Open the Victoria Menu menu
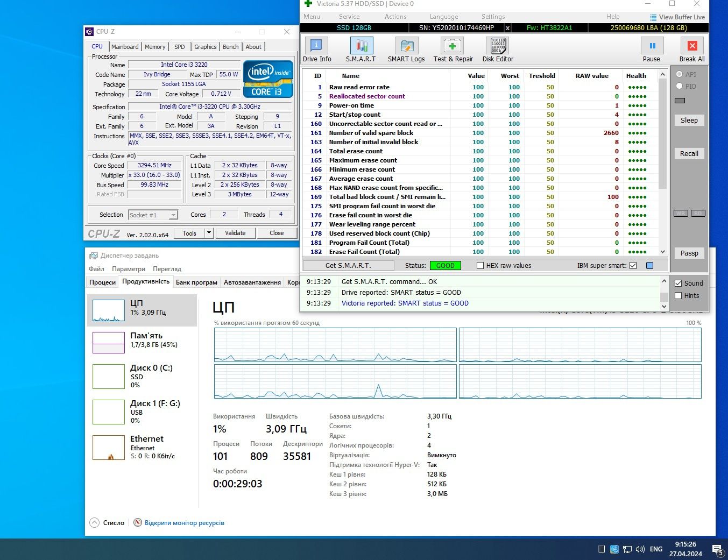This screenshot has width=728, height=560. pos(312,17)
